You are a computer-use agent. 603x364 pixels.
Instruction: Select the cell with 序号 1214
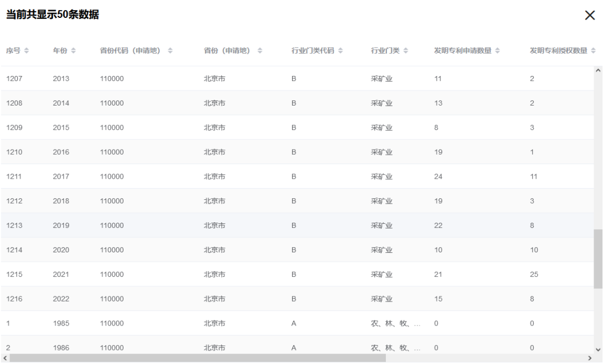[x=14, y=250]
